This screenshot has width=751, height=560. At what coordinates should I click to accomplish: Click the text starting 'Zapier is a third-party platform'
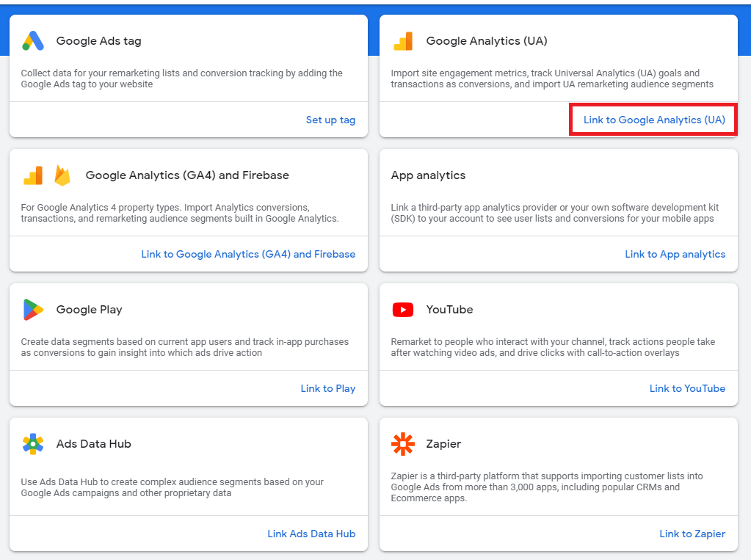(x=547, y=487)
